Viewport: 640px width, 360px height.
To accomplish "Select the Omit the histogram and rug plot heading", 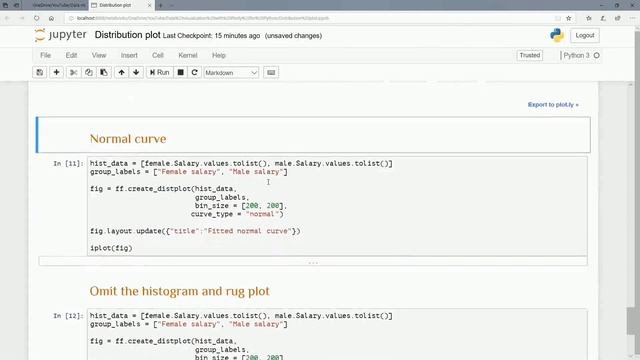I will click(180, 291).
